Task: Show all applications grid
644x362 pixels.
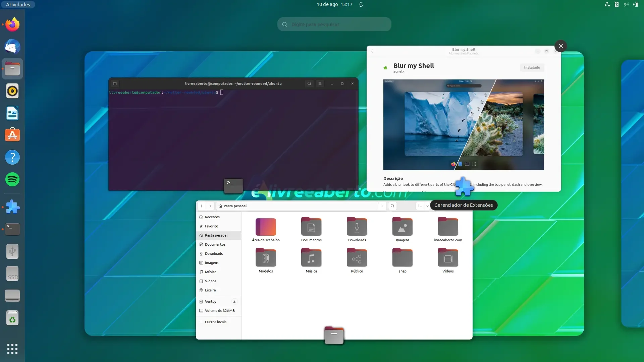Action: (x=12, y=349)
